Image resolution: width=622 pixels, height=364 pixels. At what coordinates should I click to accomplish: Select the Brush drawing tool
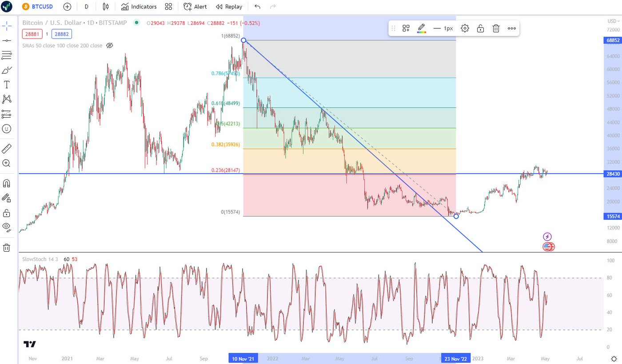point(7,70)
